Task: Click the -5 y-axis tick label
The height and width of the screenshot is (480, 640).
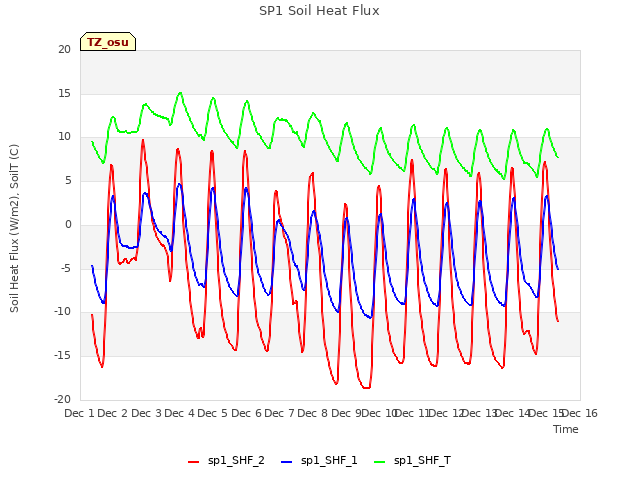Action: [66, 268]
